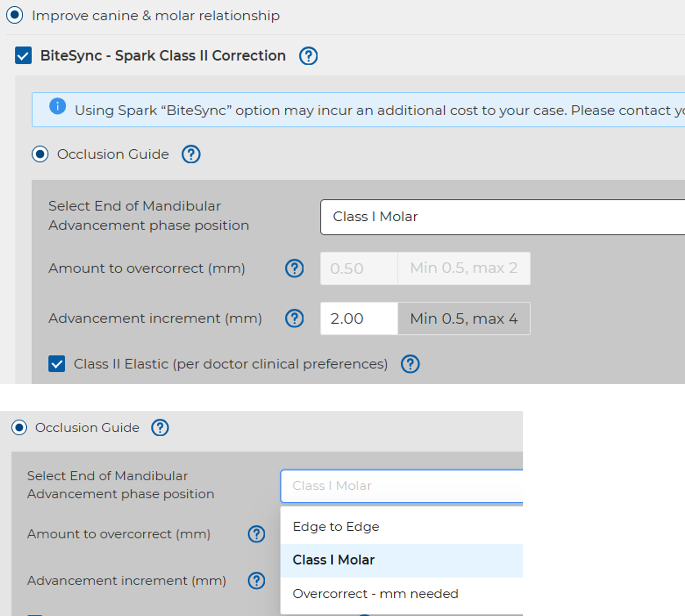Select the upper Occlusion Guide radio button
The width and height of the screenshot is (685, 616).
coord(40,154)
